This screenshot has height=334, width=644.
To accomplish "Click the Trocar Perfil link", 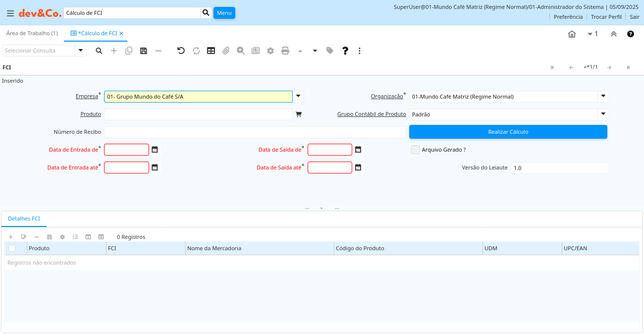I will [x=606, y=17].
